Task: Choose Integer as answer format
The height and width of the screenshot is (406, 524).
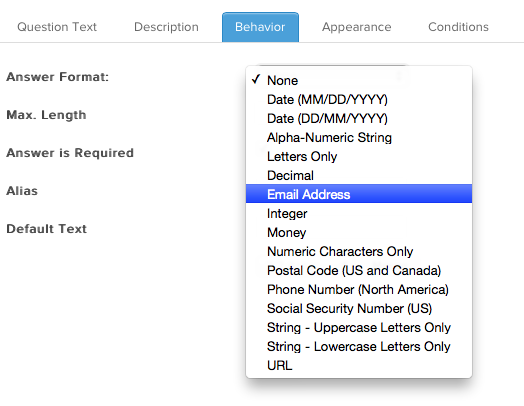Action: point(359,214)
